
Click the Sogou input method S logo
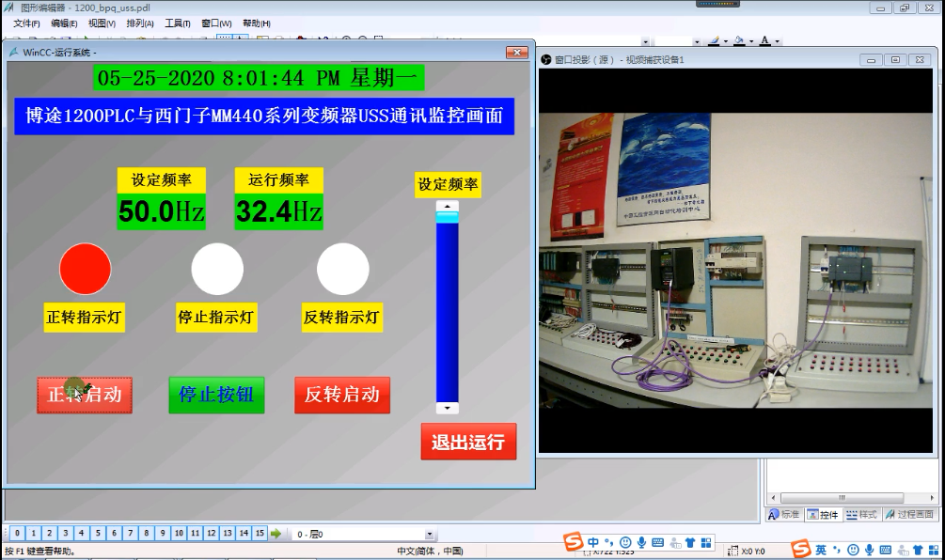(x=574, y=542)
